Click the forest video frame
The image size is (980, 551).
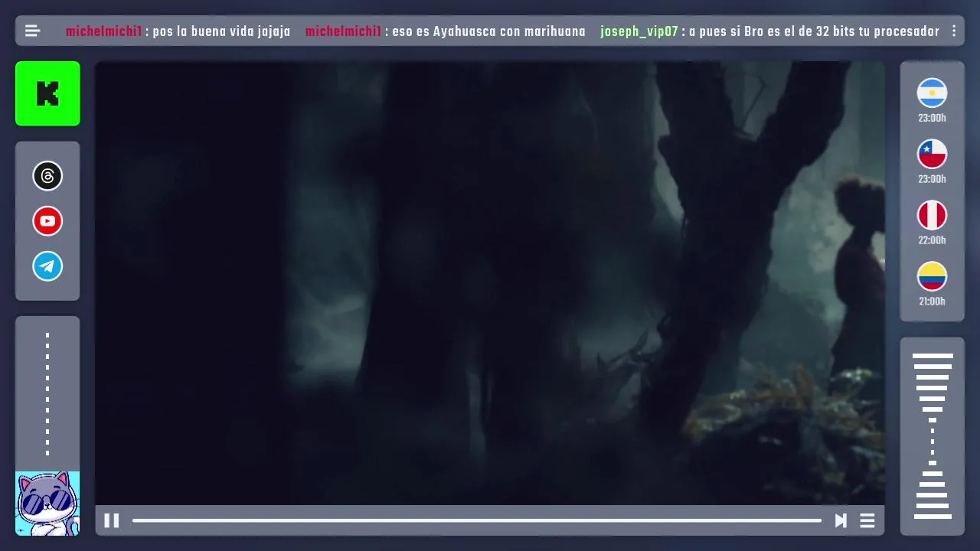pos(490,283)
